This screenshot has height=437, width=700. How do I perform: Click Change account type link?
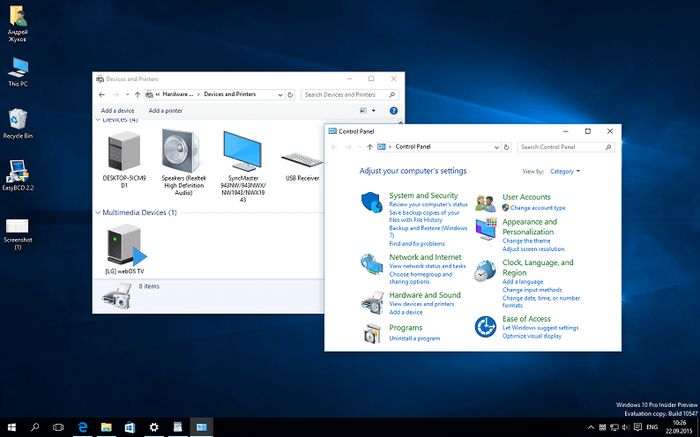pos(537,208)
